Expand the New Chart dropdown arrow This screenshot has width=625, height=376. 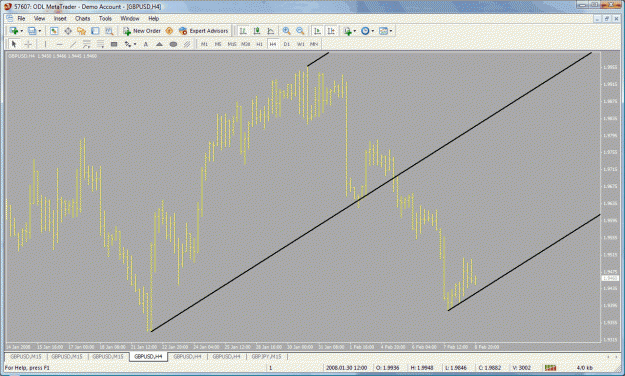[x=21, y=31]
